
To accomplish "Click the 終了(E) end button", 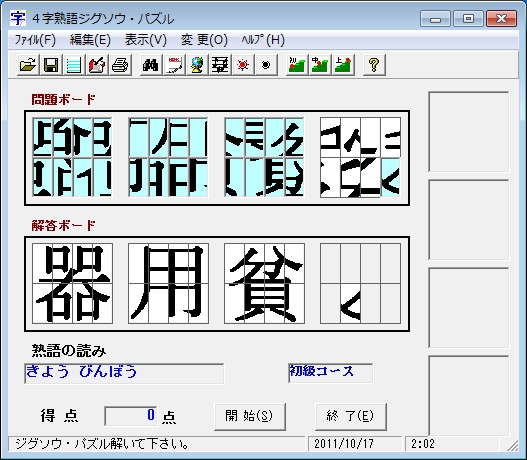I will pos(351,416).
